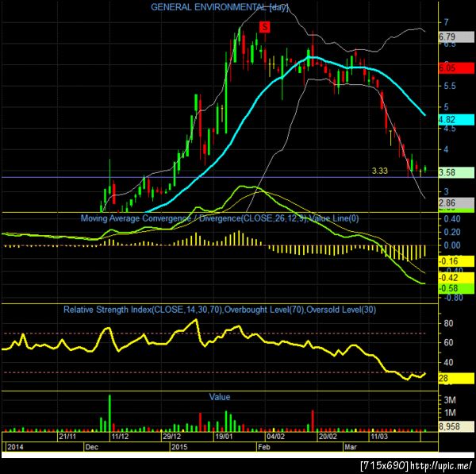Click the 21/11 date axis label
This screenshot has width=476, height=474.
click(67, 437)
